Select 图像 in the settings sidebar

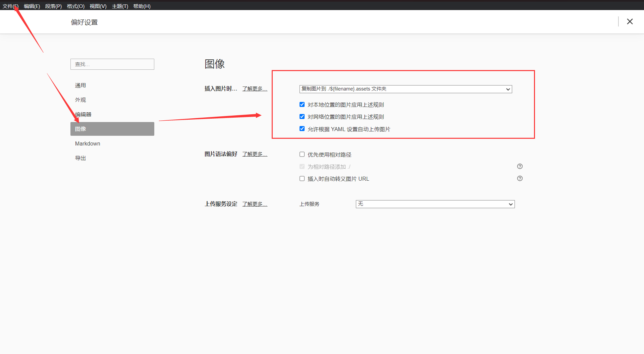[x=112, y=129]
